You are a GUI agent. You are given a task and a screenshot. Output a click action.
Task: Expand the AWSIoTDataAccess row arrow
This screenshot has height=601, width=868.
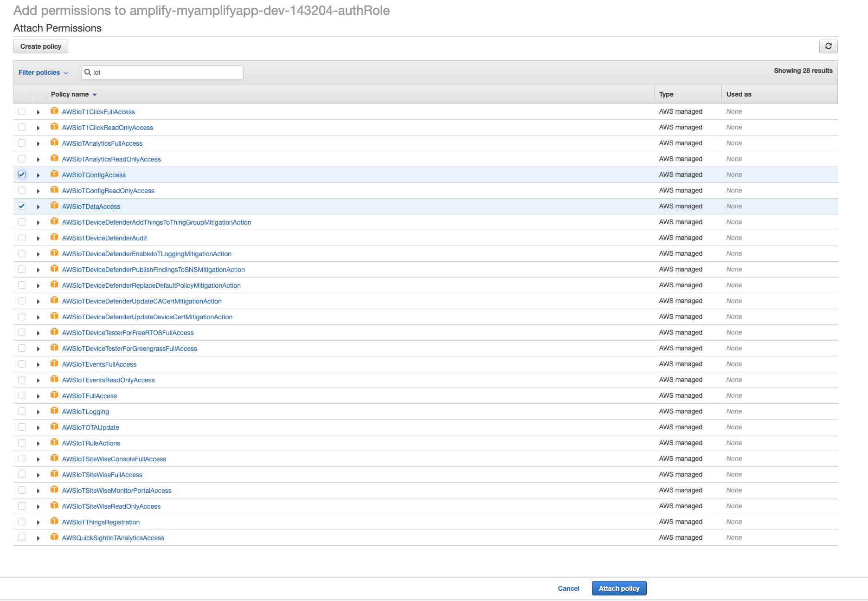tap(38, 207)
